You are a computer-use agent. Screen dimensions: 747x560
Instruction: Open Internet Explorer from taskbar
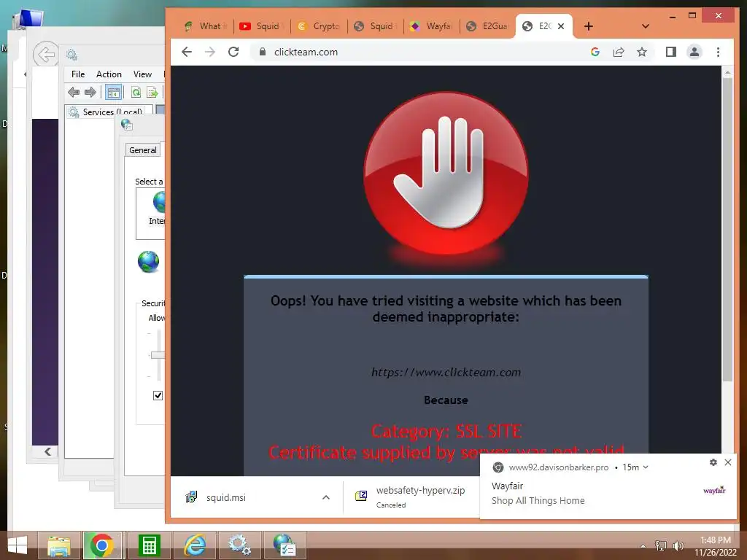pos(195,545)
